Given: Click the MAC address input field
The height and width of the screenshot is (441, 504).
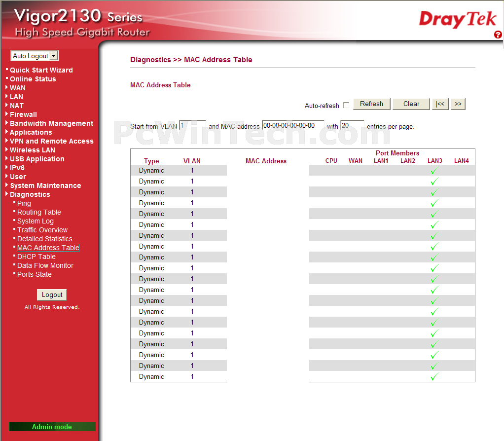Looking at the screenshot, I should 293,125.
